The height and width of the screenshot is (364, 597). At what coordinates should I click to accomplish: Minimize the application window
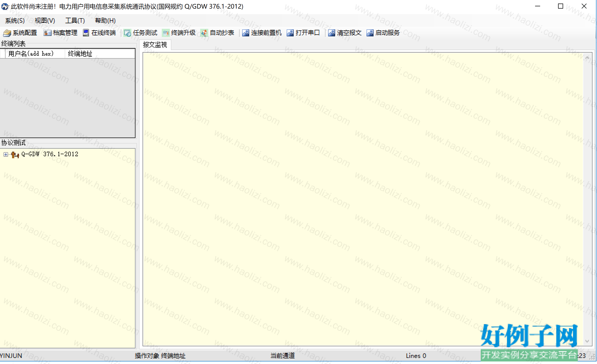coord(538,6)
